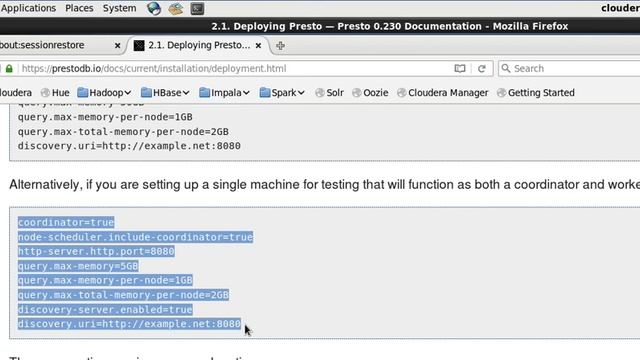Open the Hue bookmark
The image size is (640, 360).
click(x=55, y=93)
